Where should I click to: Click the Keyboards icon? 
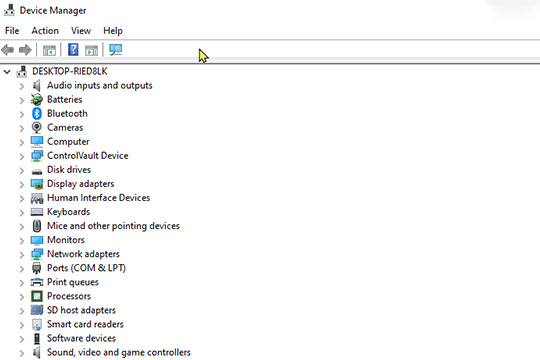37,212
